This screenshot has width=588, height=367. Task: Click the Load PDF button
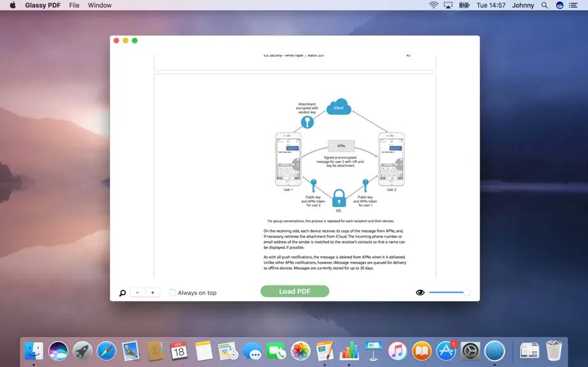point(295,291)
